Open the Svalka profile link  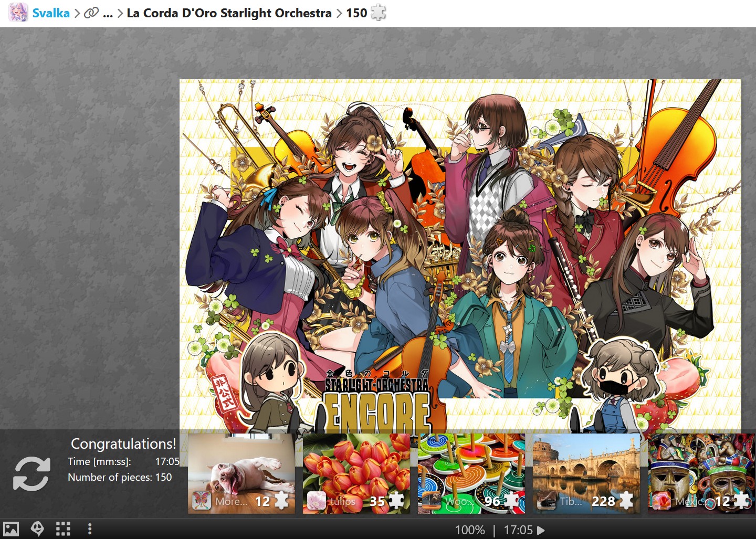point(51,13)
